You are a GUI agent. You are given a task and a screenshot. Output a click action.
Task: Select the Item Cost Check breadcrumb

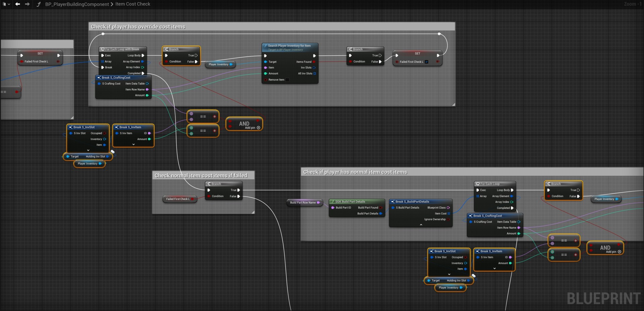[x=133, y=4]
